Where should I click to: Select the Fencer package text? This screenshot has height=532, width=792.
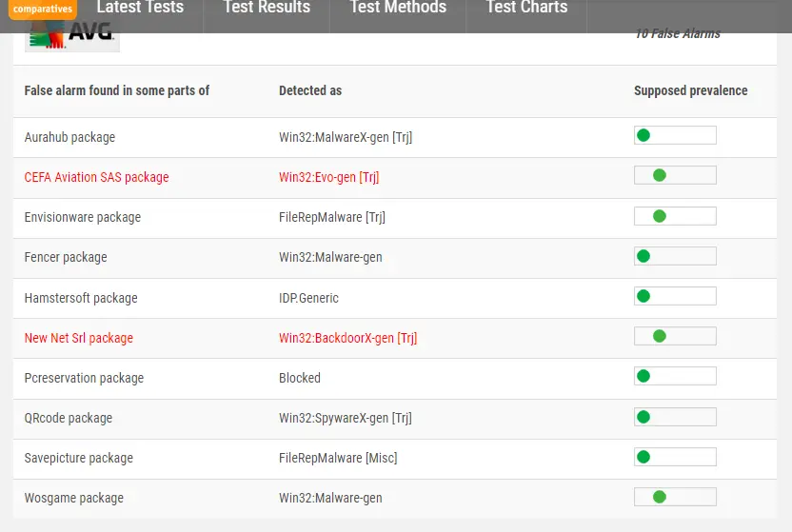click(x=66, y=257)
